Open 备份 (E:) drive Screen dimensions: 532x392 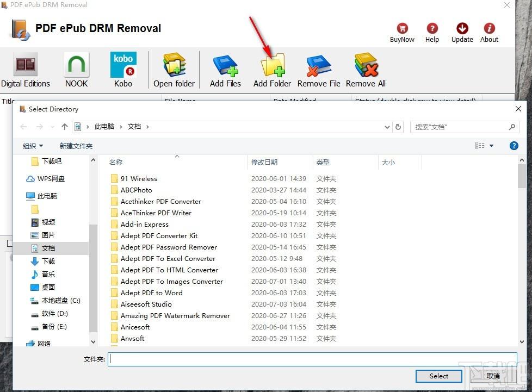tap(49, 327)
